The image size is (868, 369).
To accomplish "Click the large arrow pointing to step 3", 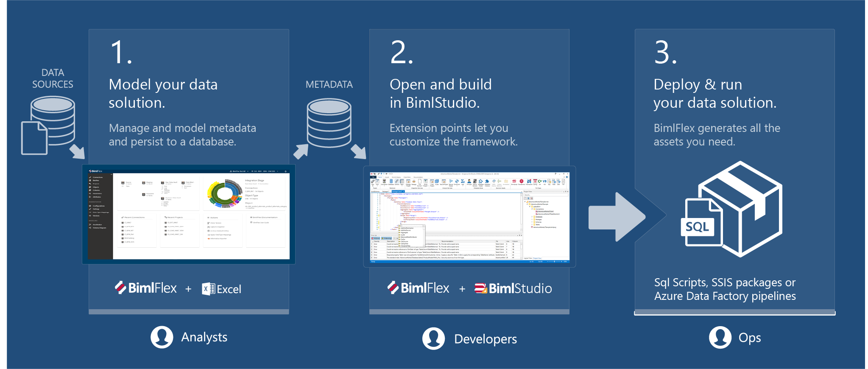I will (x=617, y=217).
